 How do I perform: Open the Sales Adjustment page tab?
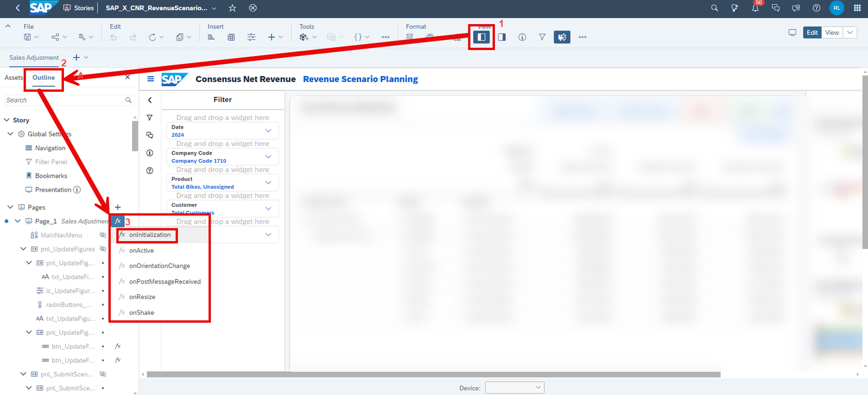tap(34, 57)
